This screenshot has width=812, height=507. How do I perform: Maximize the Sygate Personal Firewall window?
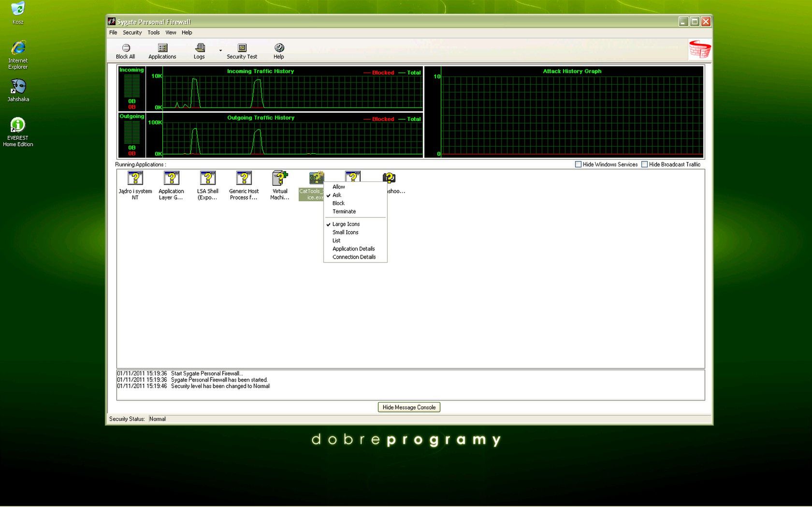click(695, 22)
